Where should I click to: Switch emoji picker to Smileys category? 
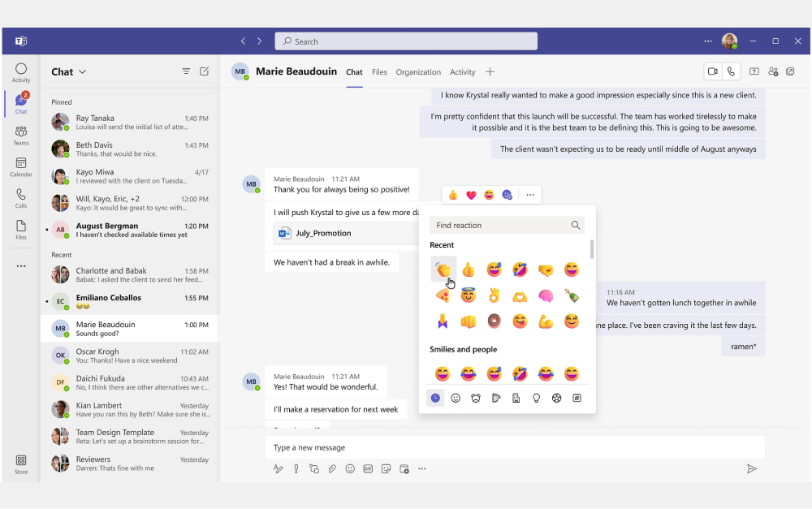(456, 398)
